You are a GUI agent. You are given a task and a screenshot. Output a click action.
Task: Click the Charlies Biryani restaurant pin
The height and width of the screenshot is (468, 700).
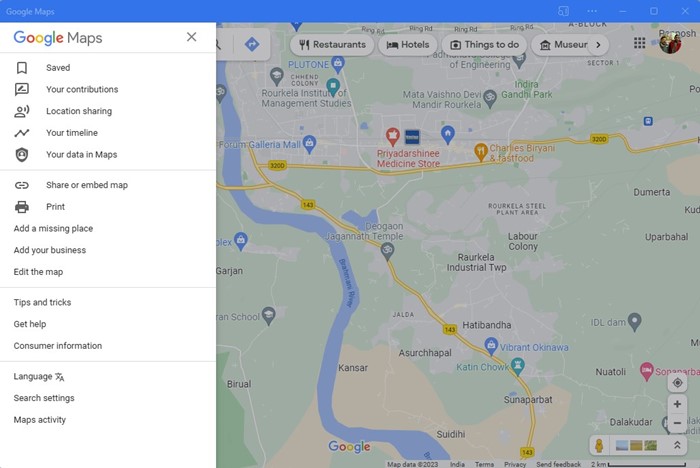tap(480, 152)
